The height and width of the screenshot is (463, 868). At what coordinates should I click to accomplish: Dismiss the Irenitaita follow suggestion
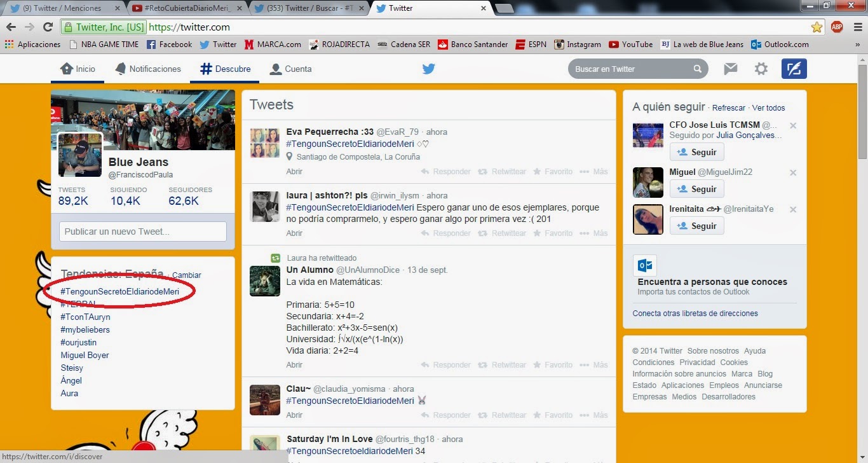[x=793, y=209]
